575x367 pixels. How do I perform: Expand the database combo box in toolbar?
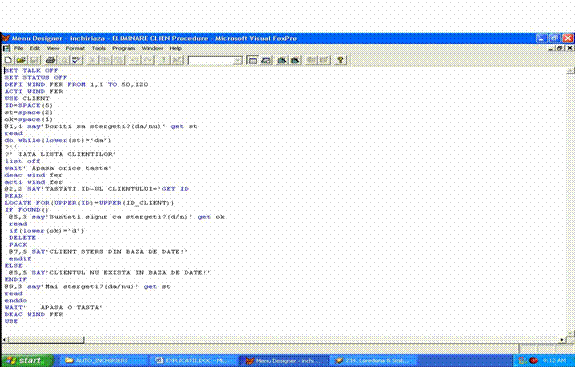pos(238,60)
